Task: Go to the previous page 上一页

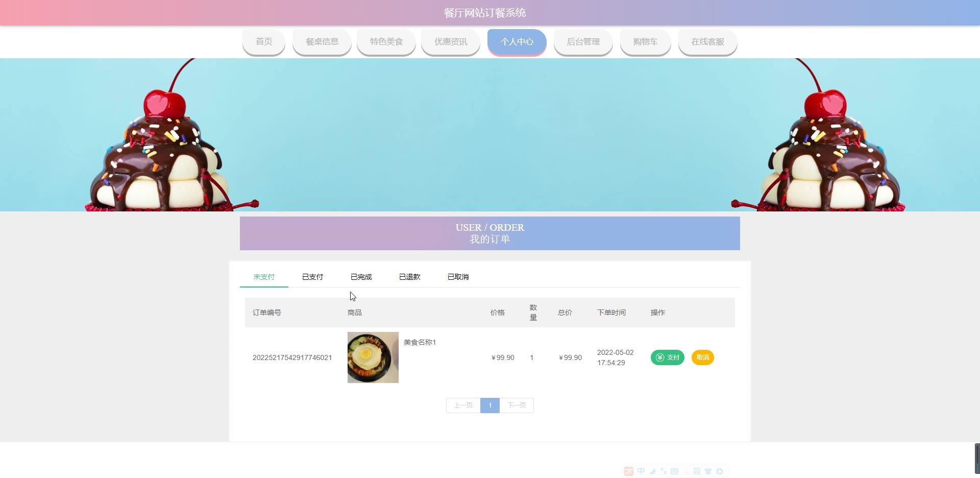Action: pyautogui.click(x=463, y=405)
